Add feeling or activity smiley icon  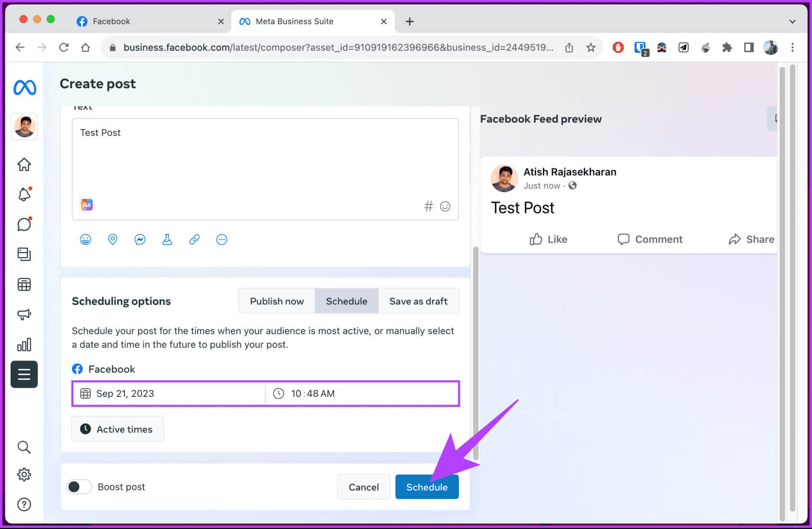[86, 239]
